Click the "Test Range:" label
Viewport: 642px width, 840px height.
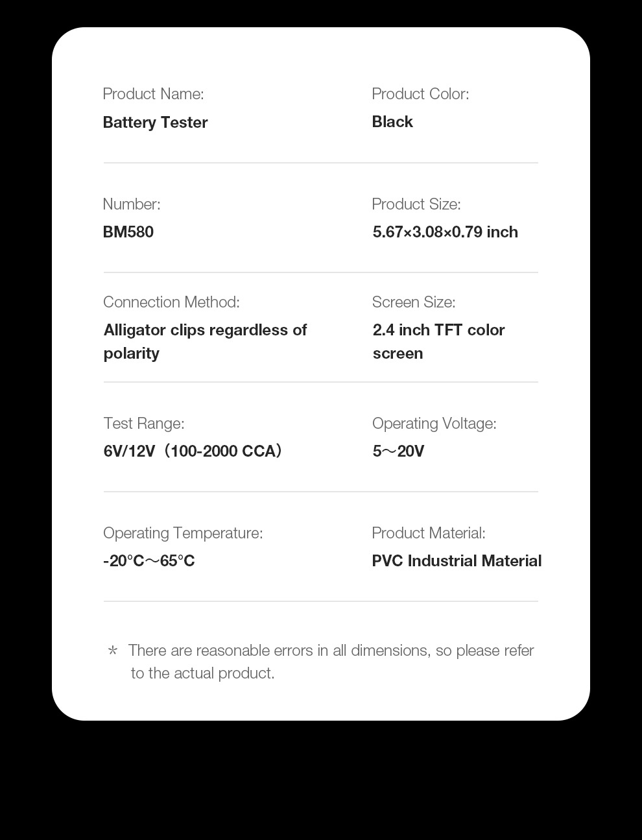pos(144,424)
